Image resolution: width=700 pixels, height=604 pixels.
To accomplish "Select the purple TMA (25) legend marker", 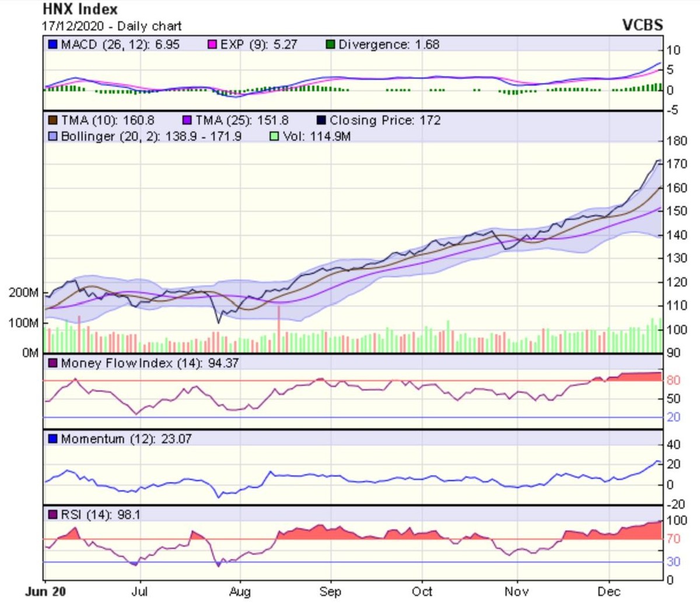I will point(187,120).
